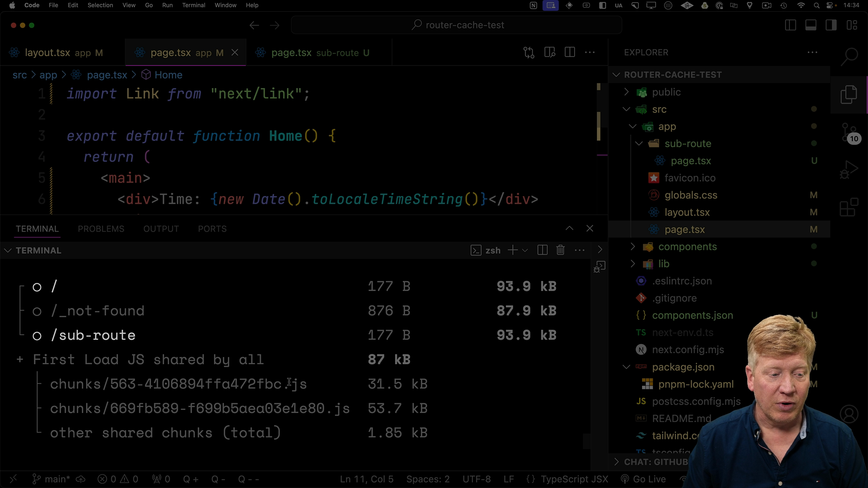Close the page.tsx app tab
This screenshot has width=868, height=488.
235,52
